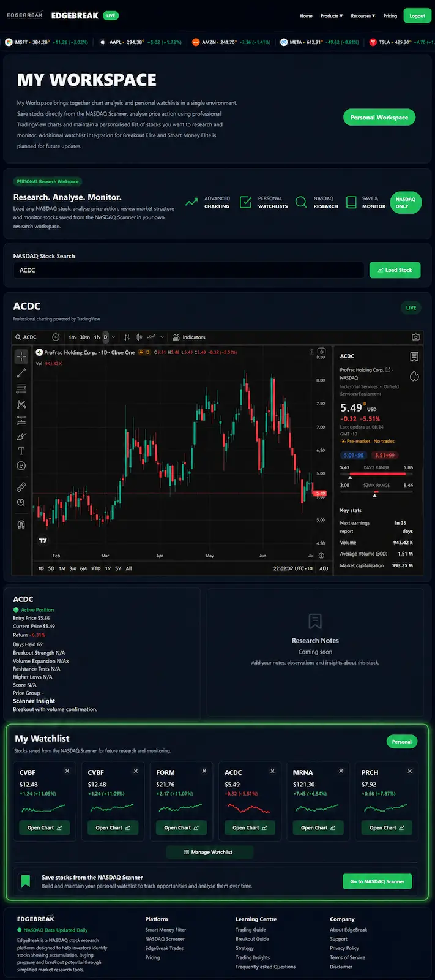Expand the chart interval dropdown arrow
This screenshot has height=980, width=435.
pyautogui.click(x=113, y=337)
